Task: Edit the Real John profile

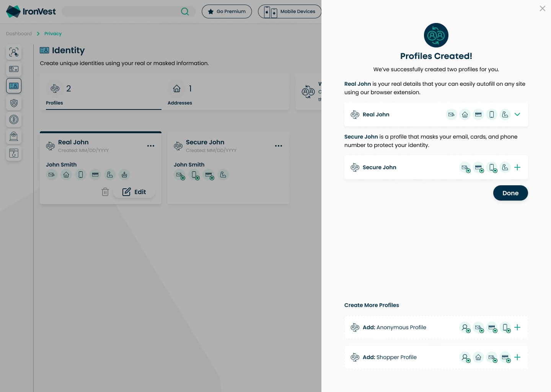Action: click(134, 192)
